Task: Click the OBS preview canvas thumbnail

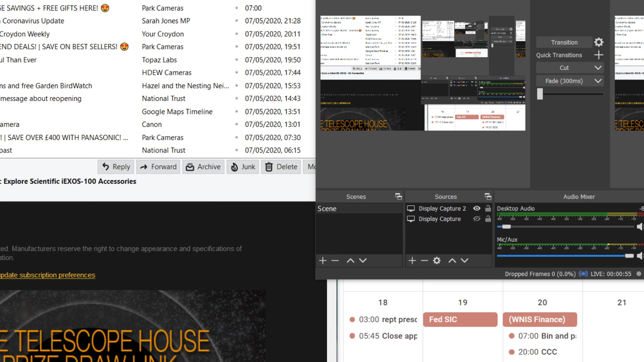Action: pos(423,73)
